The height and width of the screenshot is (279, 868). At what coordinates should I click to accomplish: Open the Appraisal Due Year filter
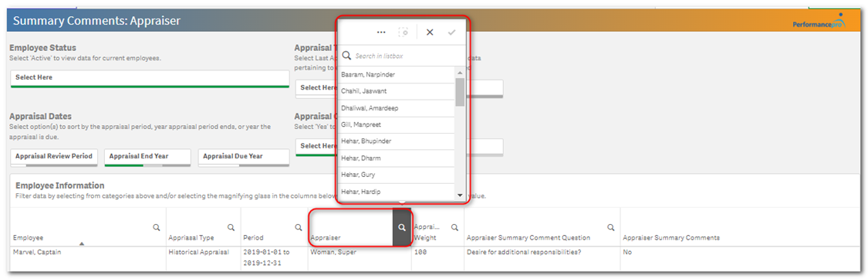[244, 158]
